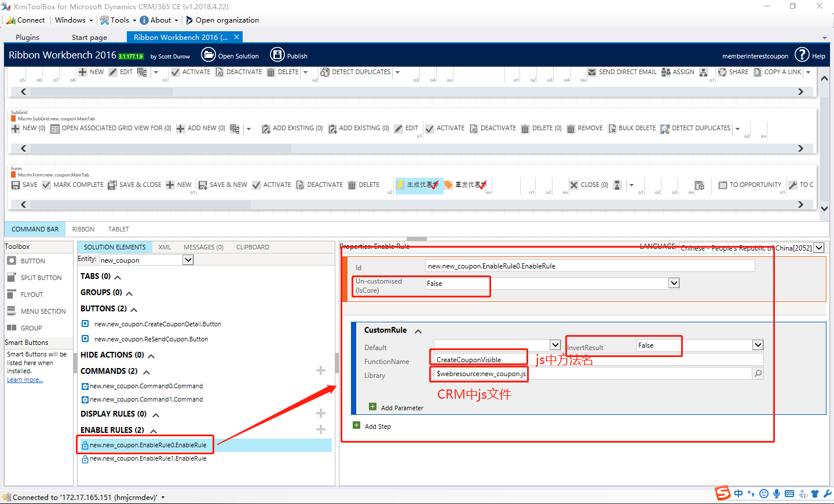This screenshot has height=504, width=834.
Task: Click the Form ribbon horizontal scrollbar
Action: (x=141, y=204)
